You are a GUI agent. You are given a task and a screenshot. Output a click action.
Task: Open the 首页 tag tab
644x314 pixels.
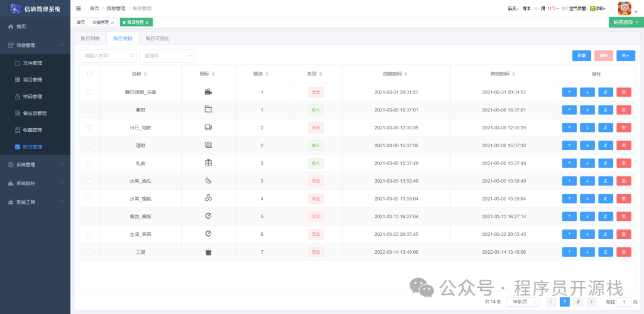coord(80,23)
